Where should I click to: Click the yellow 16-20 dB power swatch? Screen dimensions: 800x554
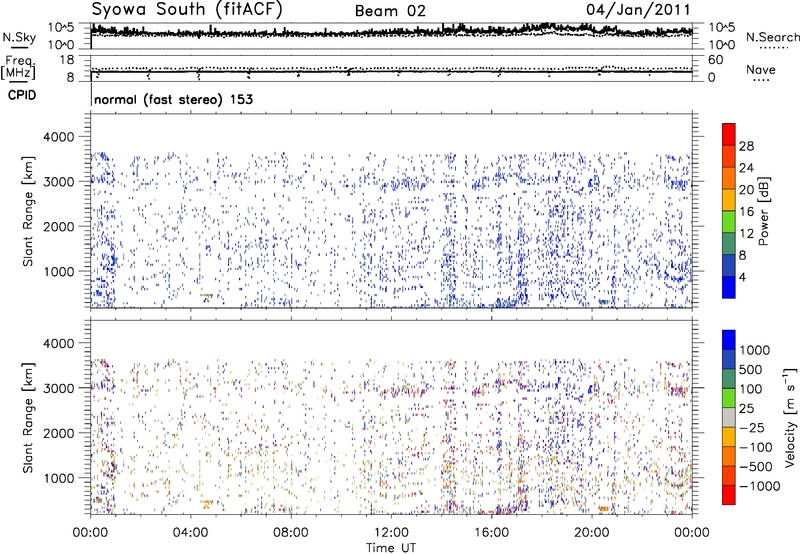coord(729,200)
